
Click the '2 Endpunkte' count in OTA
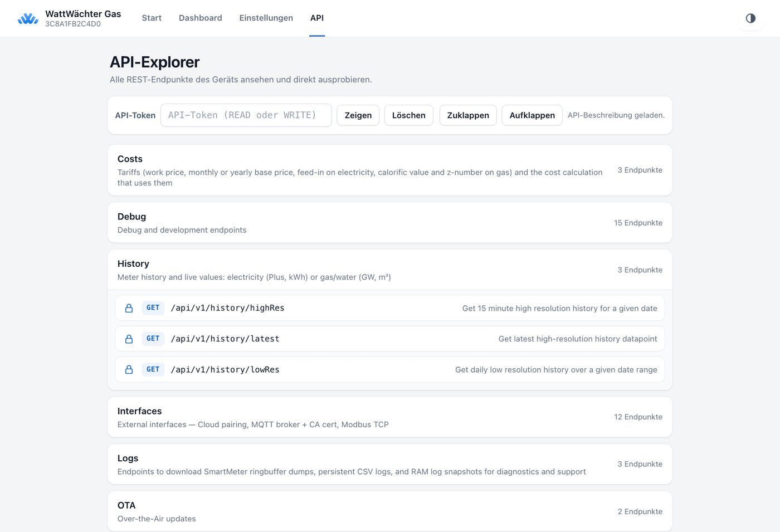[x=640, y=511]
